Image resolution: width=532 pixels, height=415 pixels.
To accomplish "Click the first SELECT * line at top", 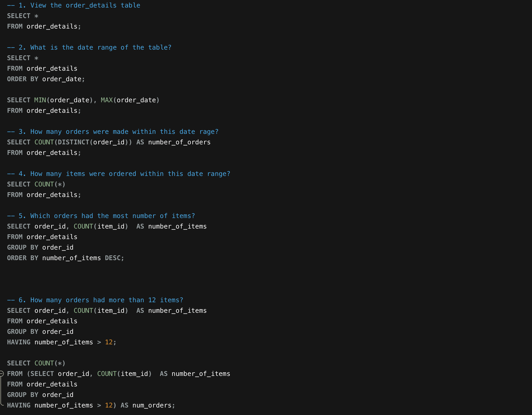I will (23, 16).
